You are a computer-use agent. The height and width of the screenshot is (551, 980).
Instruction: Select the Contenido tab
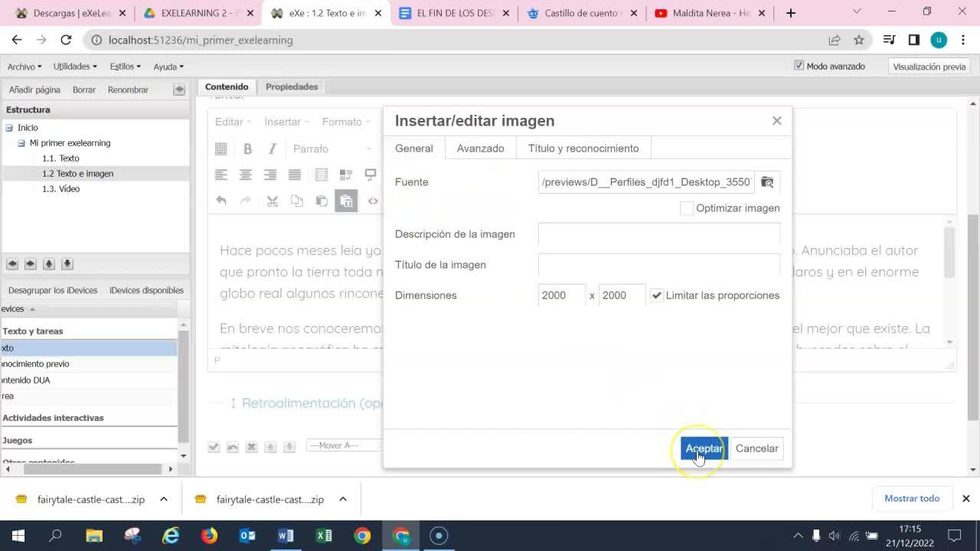point(227,86)
